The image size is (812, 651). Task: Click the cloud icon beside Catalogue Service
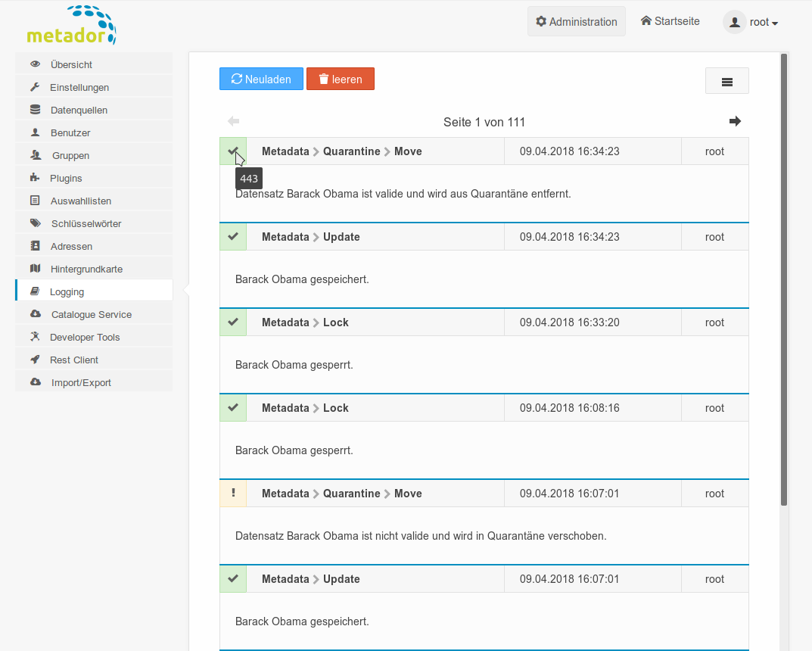(36, 314)
